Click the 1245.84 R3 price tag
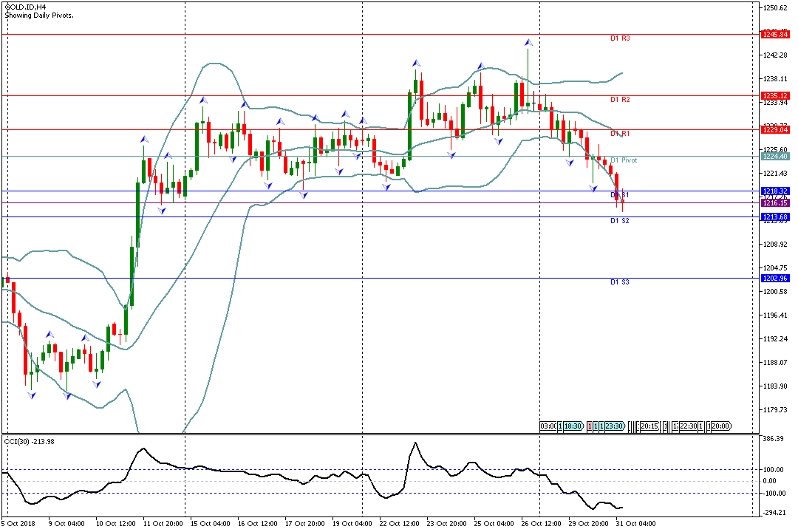The height and width of the screenshot is (532, 798). click(775, 35)
